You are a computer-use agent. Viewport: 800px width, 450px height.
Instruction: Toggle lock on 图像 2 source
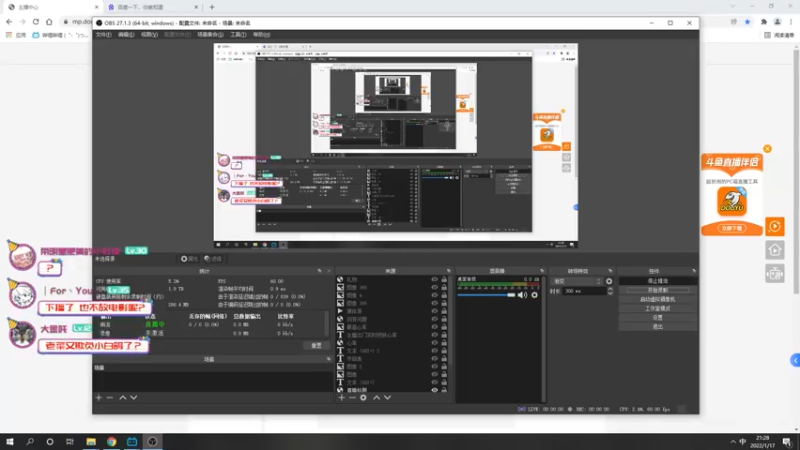[x=444, y=366]
